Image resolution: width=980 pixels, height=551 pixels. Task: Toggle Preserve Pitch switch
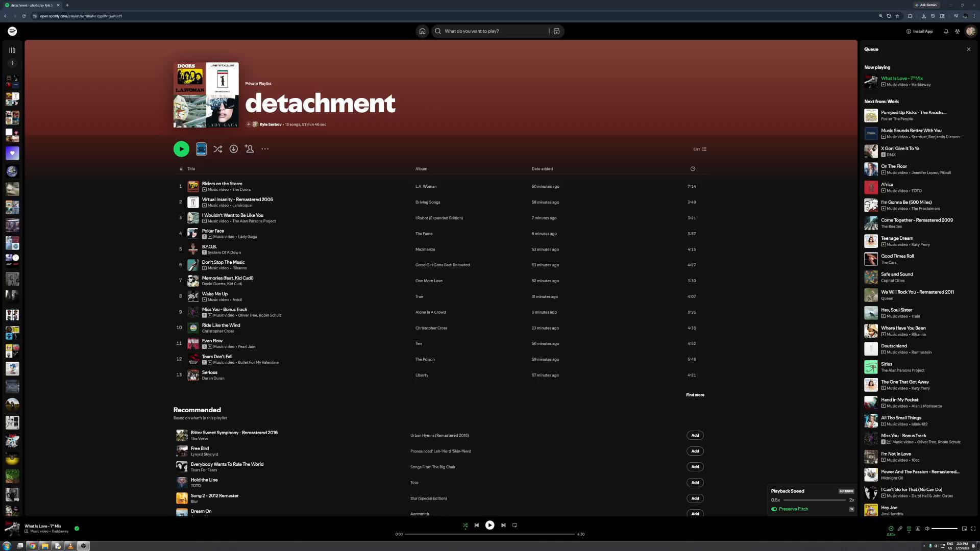pyautogui.click(x=774, y=509)
